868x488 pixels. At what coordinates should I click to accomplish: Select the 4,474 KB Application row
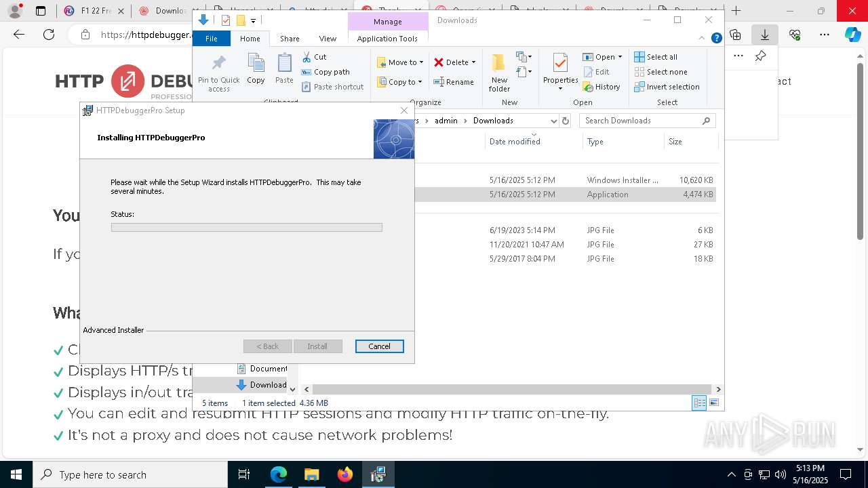565,195
